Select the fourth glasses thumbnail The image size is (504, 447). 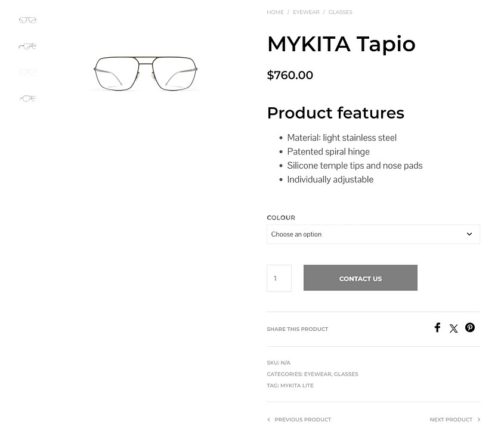[x=27, y=99]
